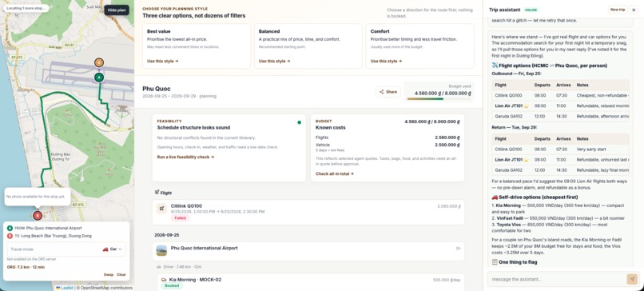Viewport: 644px width, 291px height.
Task: Select the Comfort card
Action: (x=419, y=46)
